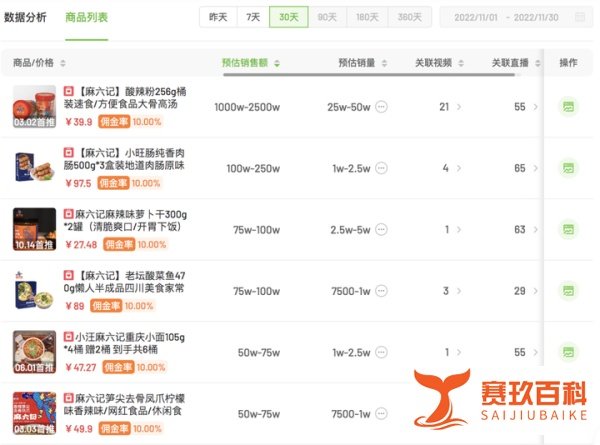Viewport: 600px width, 445px height.
Task: Select 90天 time range
Action: pyautogui.click(x=327, y=17)
